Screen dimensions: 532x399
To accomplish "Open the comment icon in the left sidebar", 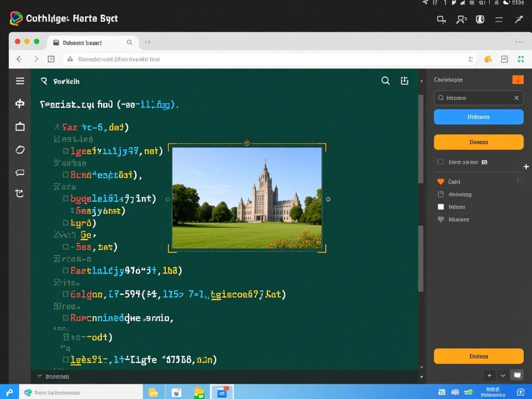I will tap(20, 172).
